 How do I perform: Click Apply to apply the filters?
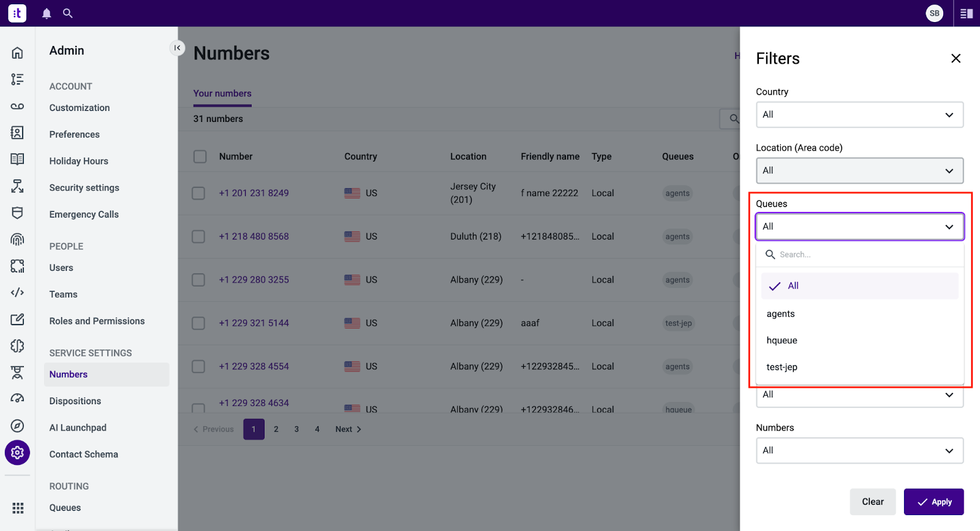[933, 502]
